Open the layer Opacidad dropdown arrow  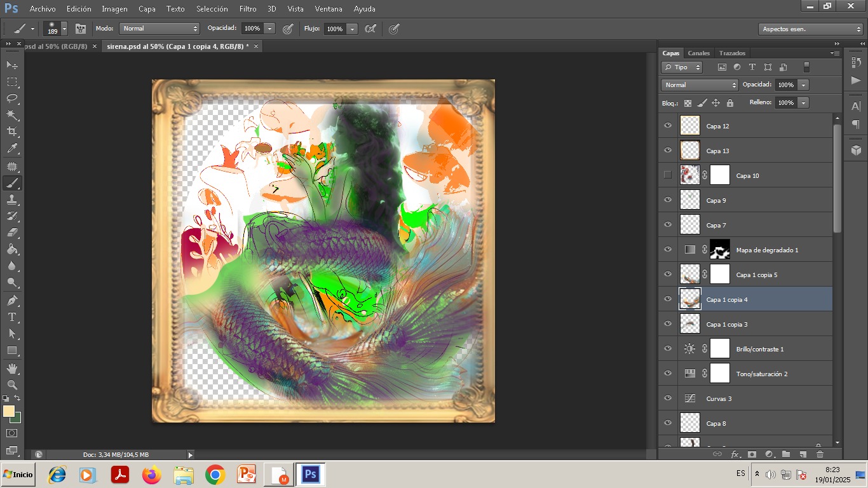coord(804,85)
